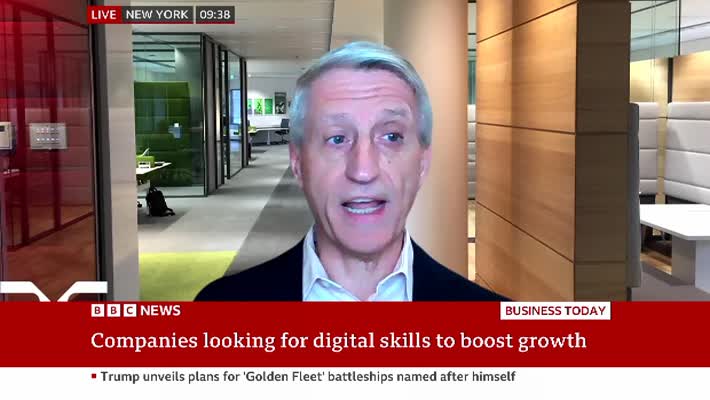Select the BUSINESS TODAY label
The height and width of the screenshot is (400, 710).
tap(555, 311)
